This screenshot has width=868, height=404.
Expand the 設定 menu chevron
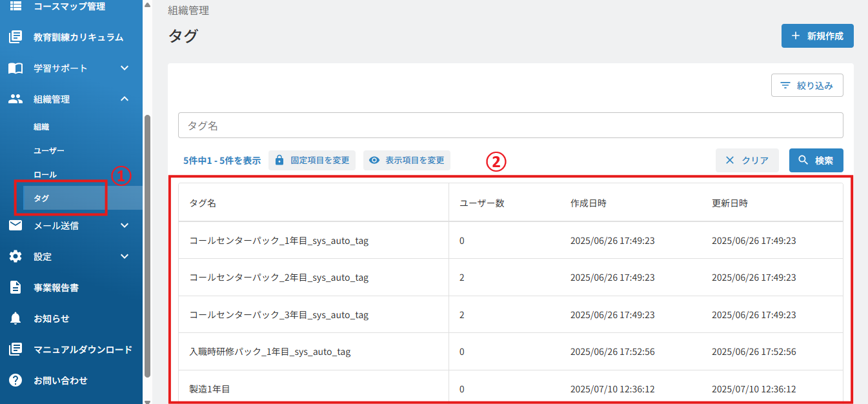tap(125, 257)
